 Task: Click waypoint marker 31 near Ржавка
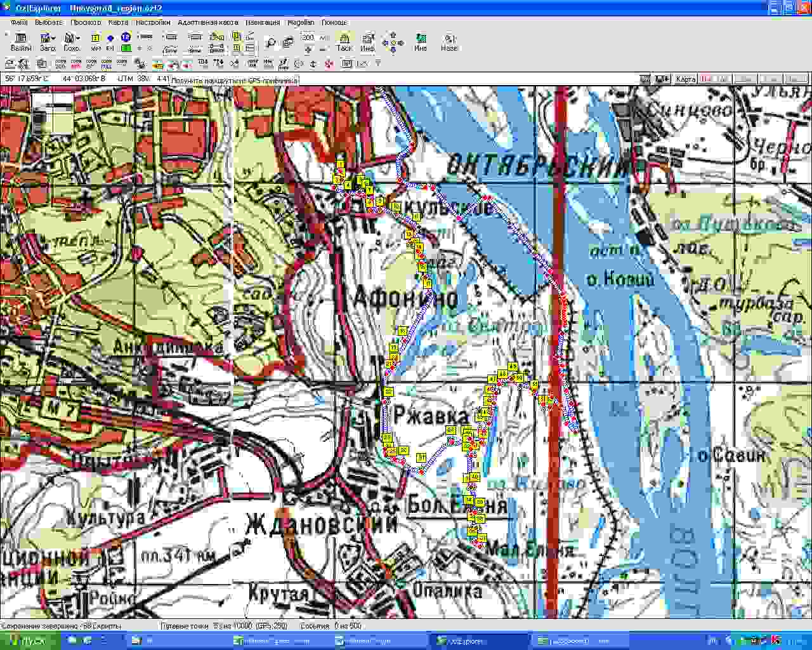421,458
